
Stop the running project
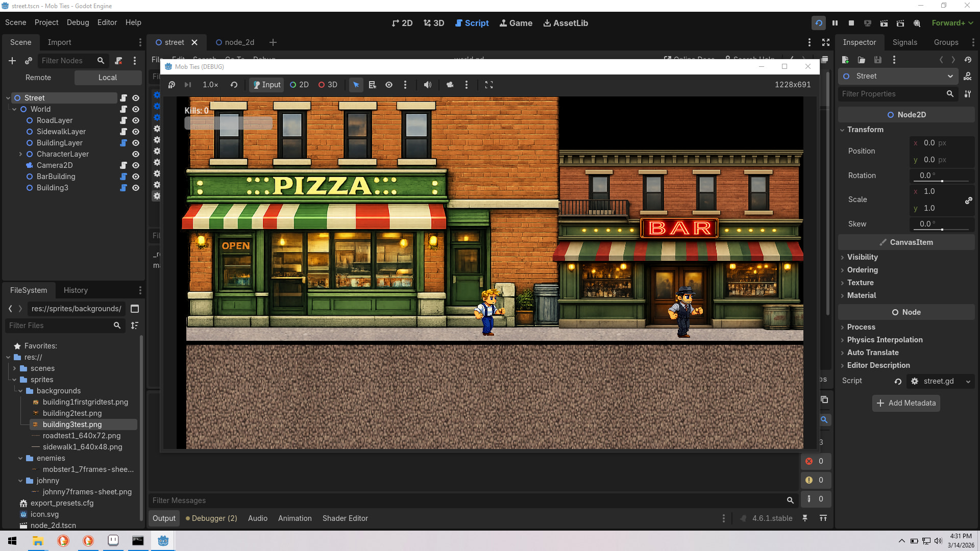(x=851, y=23)
